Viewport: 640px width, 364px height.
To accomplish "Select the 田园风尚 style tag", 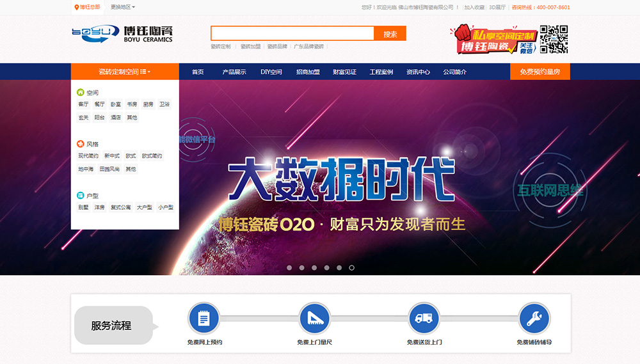I will [109, 169].
